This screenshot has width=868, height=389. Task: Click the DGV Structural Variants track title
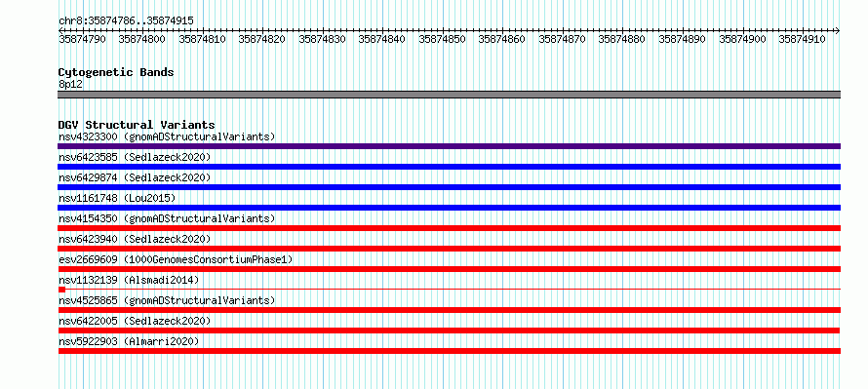[x=137, y=125]
